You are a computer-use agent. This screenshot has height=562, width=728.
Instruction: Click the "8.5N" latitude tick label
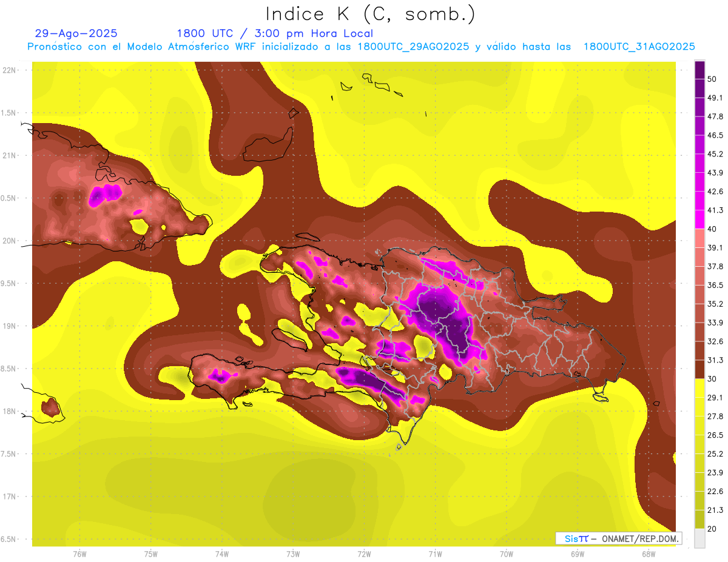tap(9, 369)
